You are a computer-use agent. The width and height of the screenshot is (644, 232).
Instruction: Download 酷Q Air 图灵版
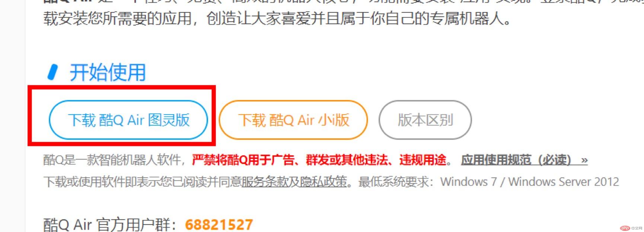(128, 120)
